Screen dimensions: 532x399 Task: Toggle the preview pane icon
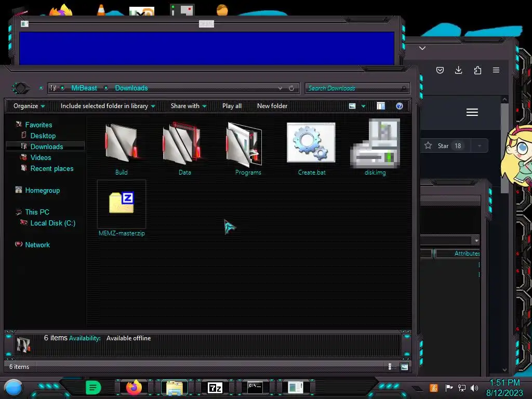(x=381, y=106)
